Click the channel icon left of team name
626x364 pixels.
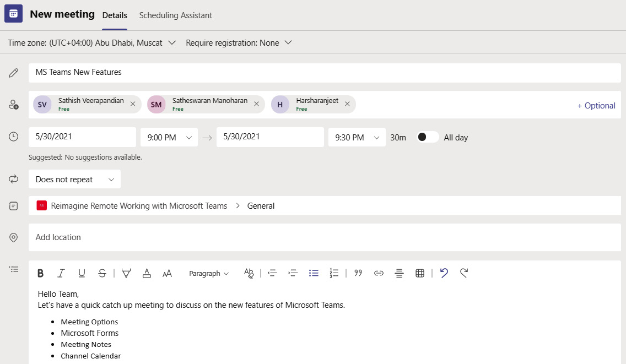pos(14,206)
